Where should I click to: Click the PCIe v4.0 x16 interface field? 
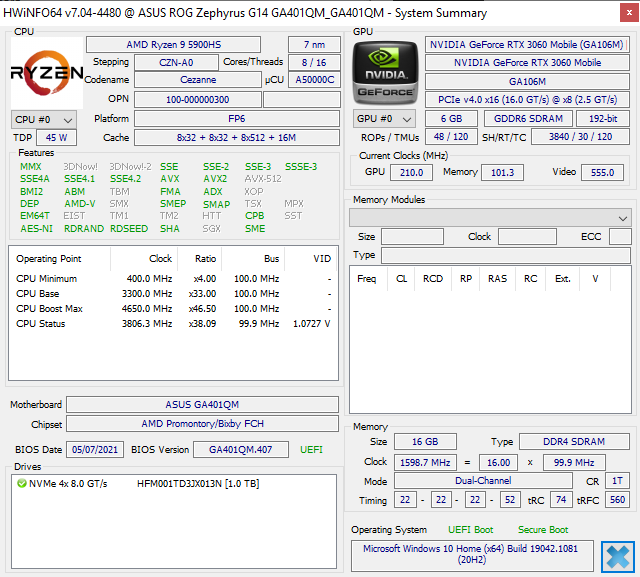click(x=527, y=99)
